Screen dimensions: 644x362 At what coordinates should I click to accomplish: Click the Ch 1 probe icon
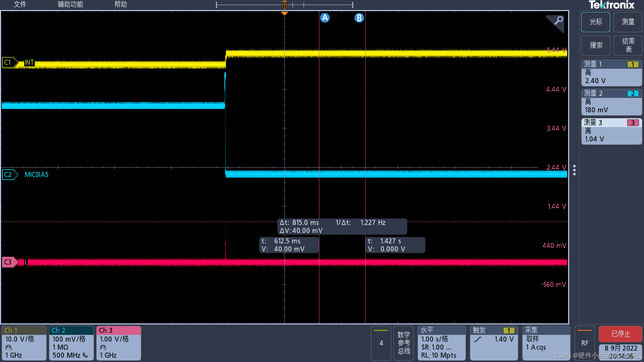9,347
